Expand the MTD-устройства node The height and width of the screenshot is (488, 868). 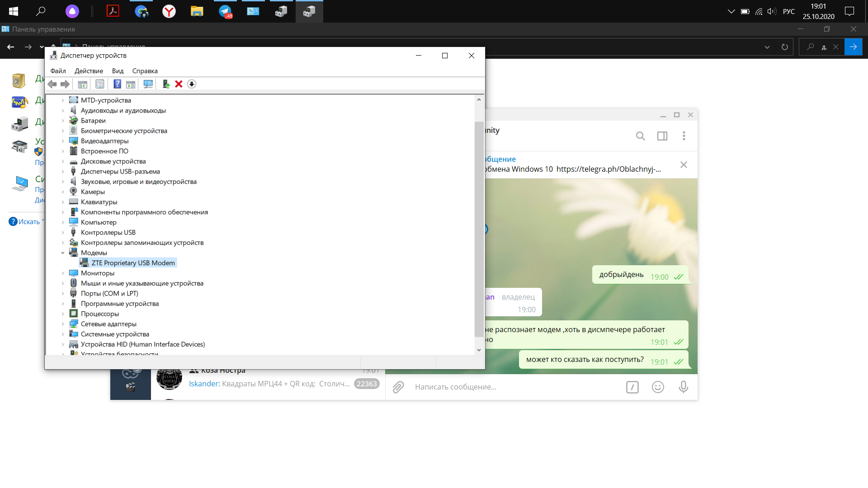[63, 100]
